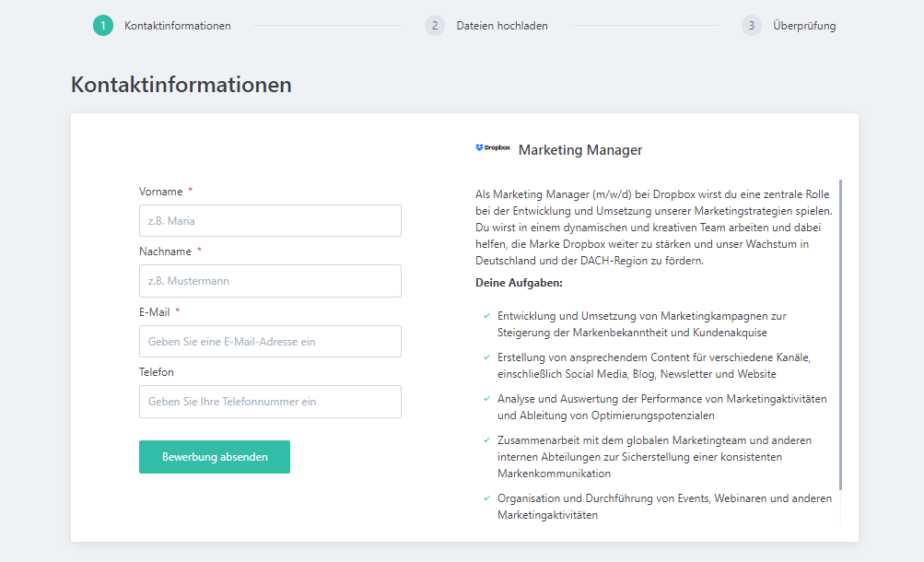Viewport: 924px width, 562px height.
Task: Select step 1 circle icon
Action: 103,25
